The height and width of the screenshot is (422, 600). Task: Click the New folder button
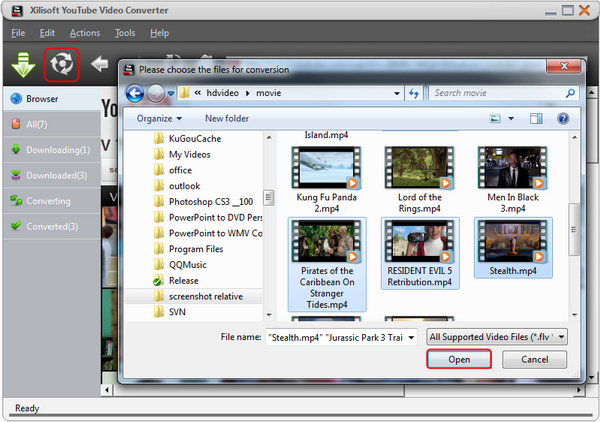227,119
